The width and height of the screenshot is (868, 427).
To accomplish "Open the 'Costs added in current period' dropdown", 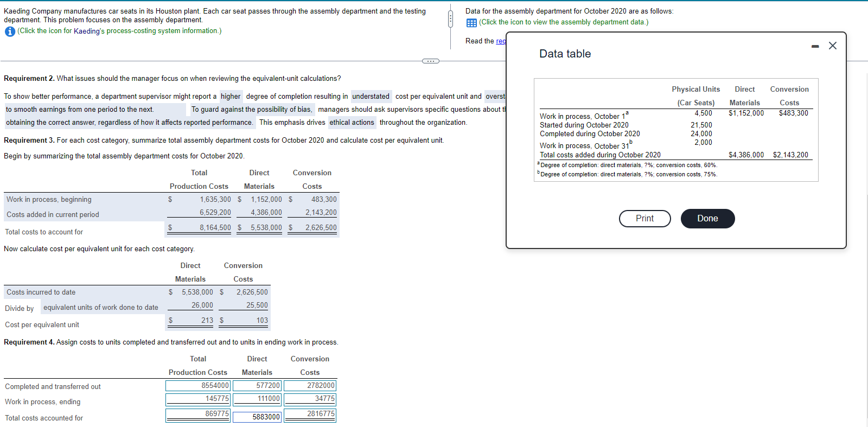I will pyautogui.click(x=84, y=215).
